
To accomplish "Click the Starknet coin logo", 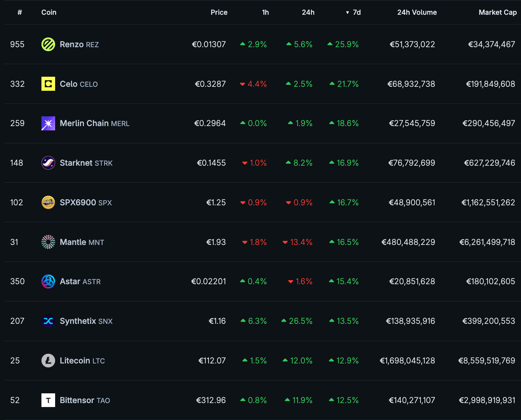I will (x=48, y=163).
